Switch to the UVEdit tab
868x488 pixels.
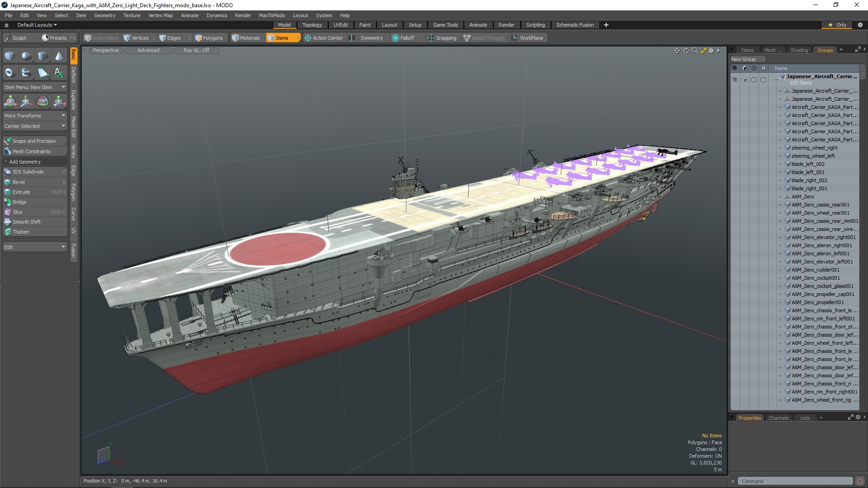(x=341, y=24)
